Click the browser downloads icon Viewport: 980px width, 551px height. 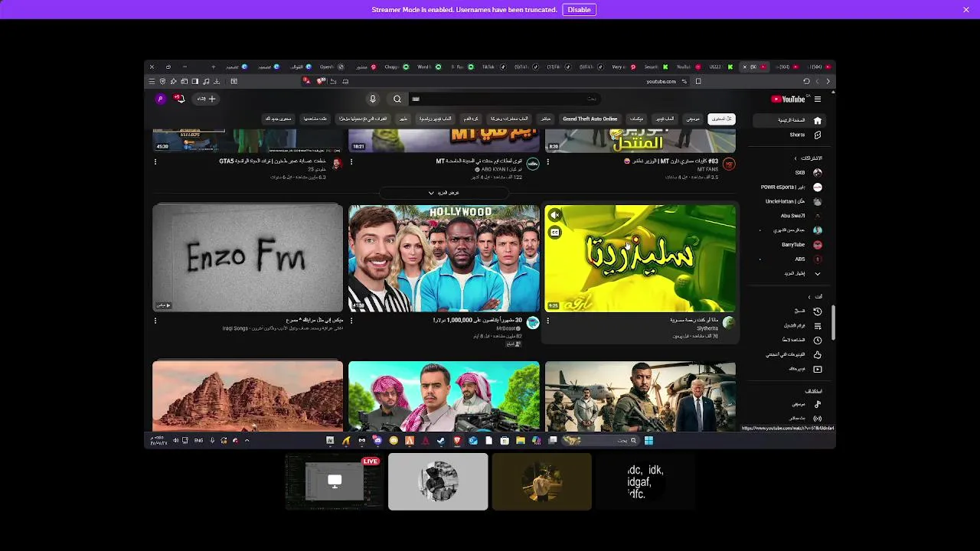tap(217, 81)
